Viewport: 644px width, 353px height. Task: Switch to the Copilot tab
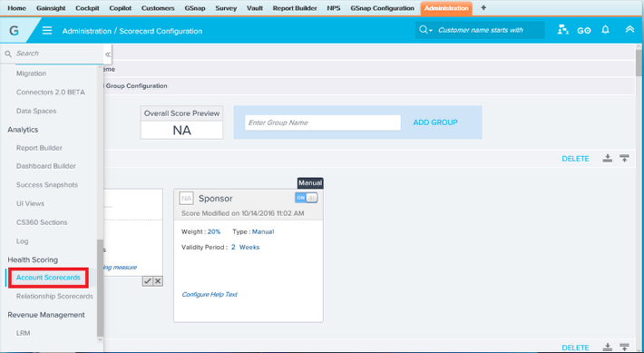coord(121,8)
